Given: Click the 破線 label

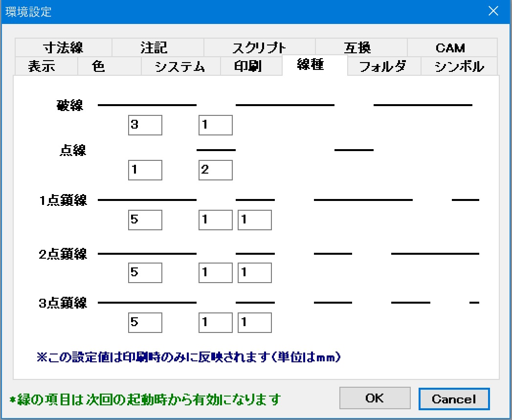Looking at the screenshot, I should point(70,105).
